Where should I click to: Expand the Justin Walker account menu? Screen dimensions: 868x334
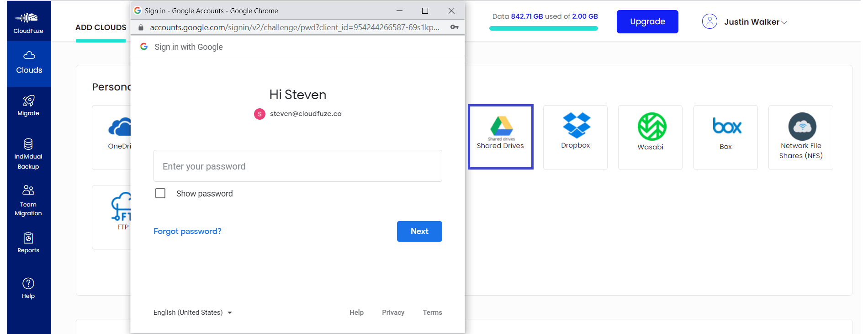756,22
